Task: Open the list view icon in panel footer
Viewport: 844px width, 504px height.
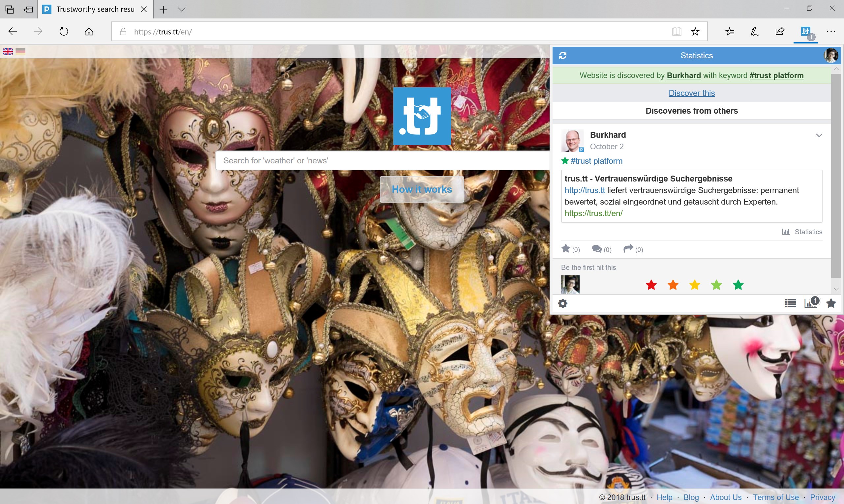Action: [790, 303]
